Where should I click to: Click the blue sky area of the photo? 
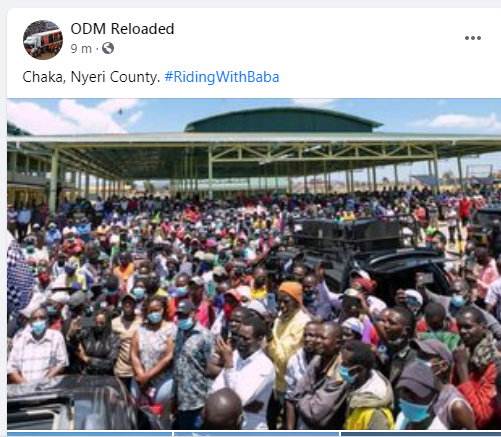(417, 113)
